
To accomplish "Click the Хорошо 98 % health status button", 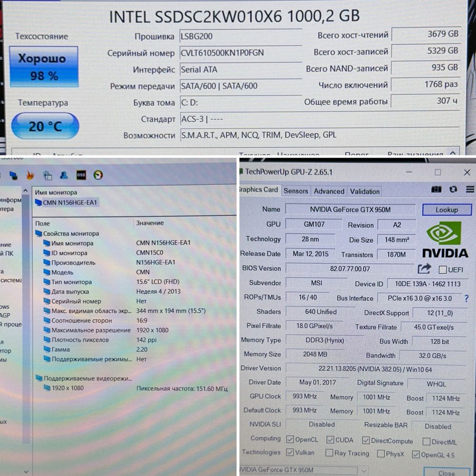I will coord(44,67).
